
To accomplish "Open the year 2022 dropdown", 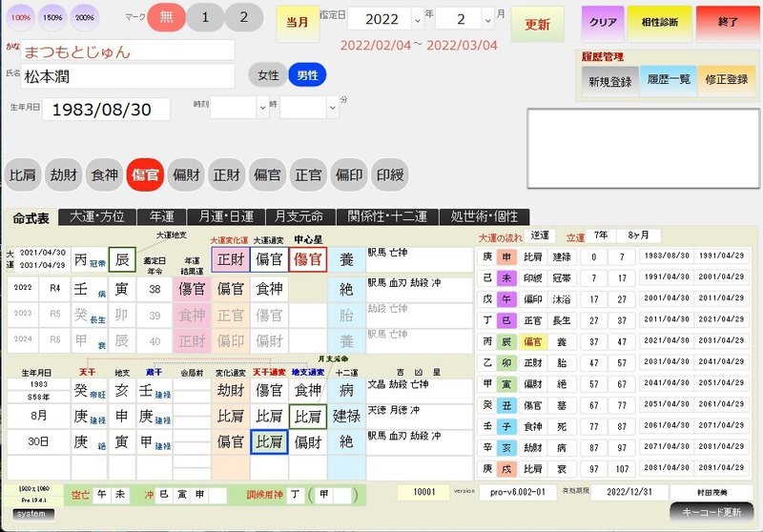I will click(417, 20).
